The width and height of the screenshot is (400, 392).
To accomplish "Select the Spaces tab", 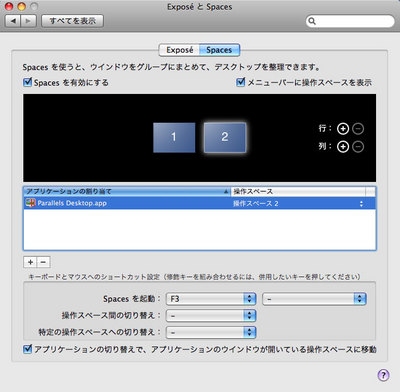I will 219,50.
